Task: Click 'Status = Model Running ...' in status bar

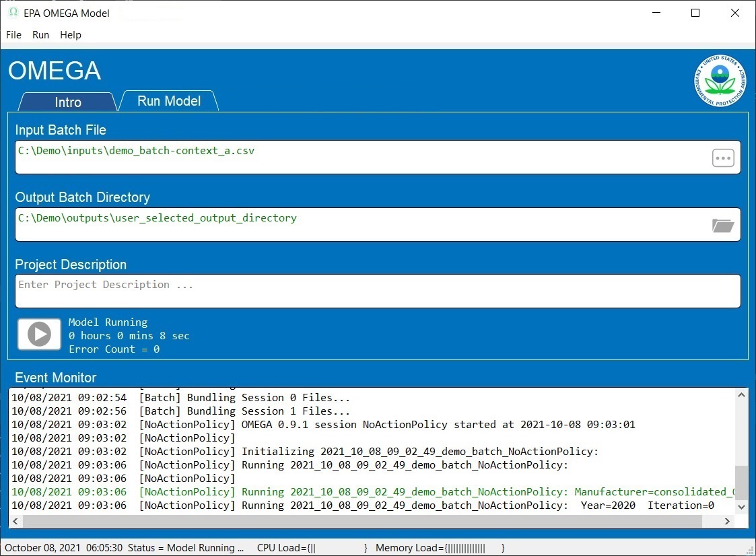Action: (x=186, y=548)
